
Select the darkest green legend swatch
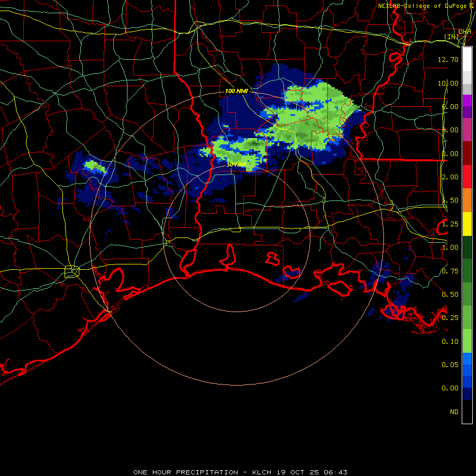point(467,248)
